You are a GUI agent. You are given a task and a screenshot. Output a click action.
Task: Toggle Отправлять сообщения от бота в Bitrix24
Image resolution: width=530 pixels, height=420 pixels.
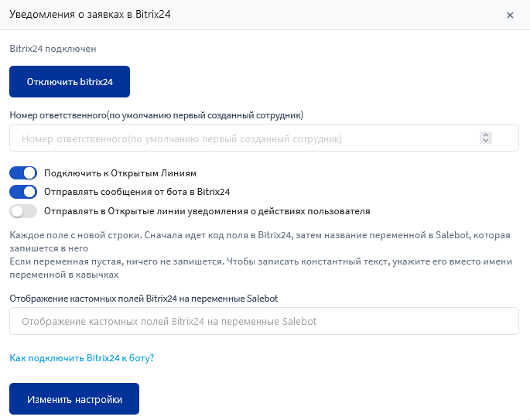pyautogui.click(x=23, y=192)
